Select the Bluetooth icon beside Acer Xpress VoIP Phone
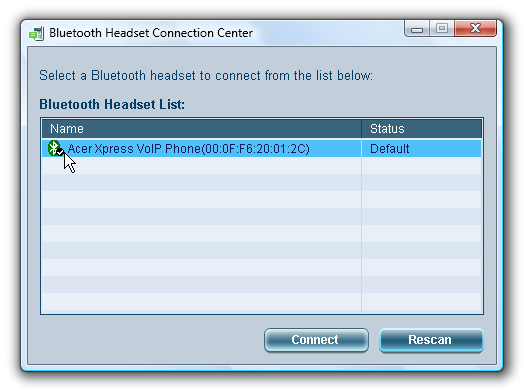 click(55, 148)
